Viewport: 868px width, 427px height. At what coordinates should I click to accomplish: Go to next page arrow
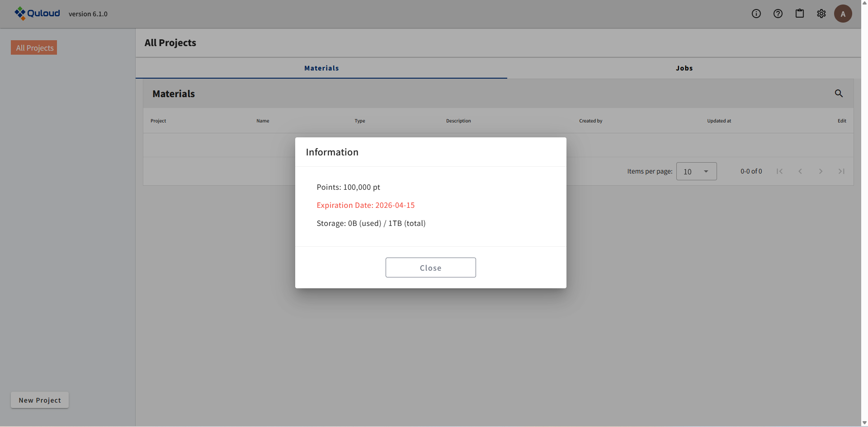pos(821,171)
